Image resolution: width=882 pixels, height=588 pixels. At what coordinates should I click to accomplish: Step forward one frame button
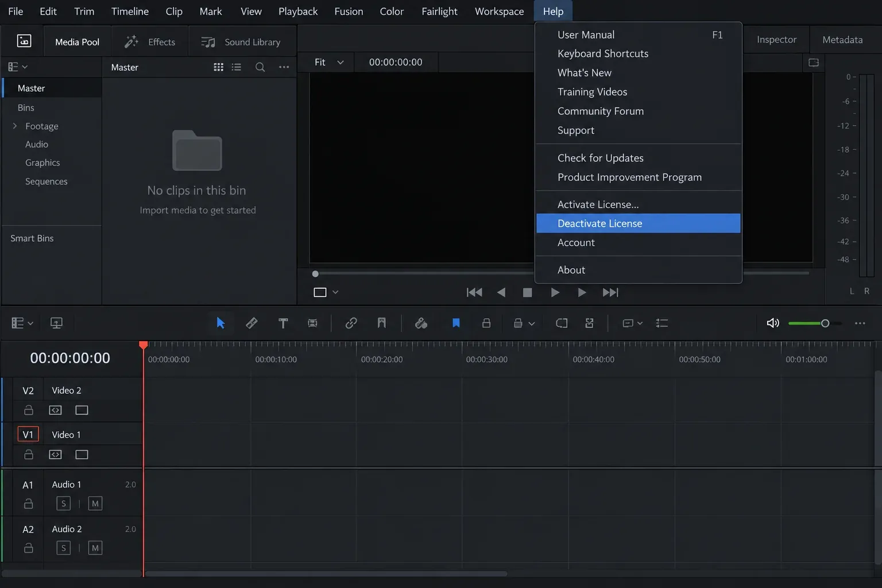coord(582,292)
